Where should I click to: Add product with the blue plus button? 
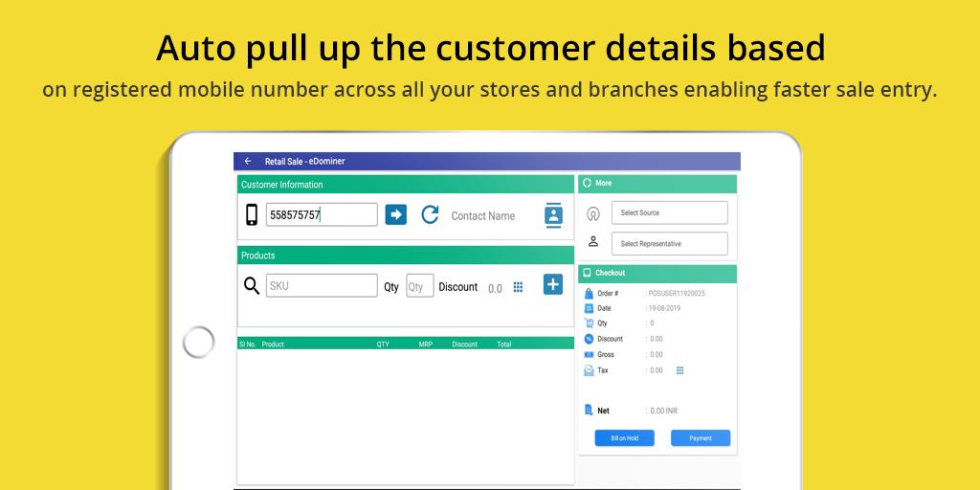553,284
